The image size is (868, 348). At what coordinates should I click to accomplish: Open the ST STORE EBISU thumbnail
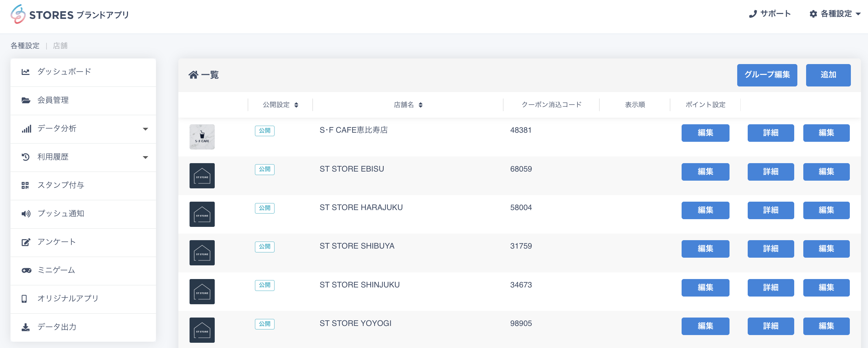tap(202, 176)
